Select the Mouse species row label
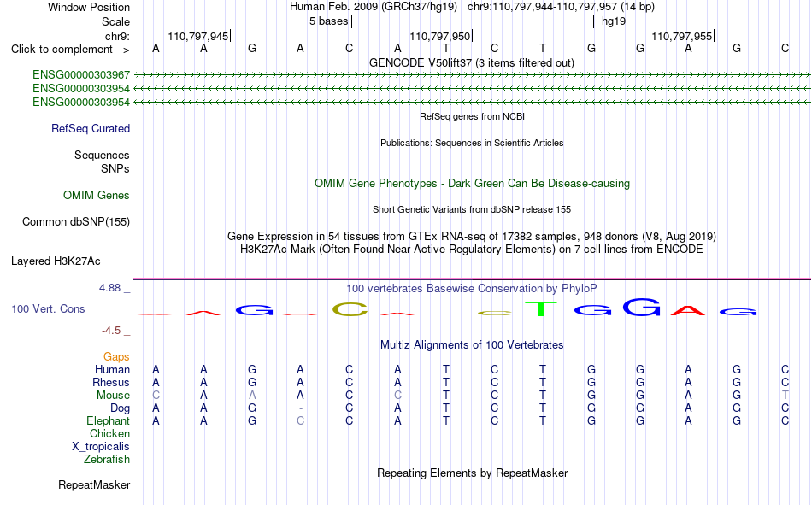 point(114,395)
